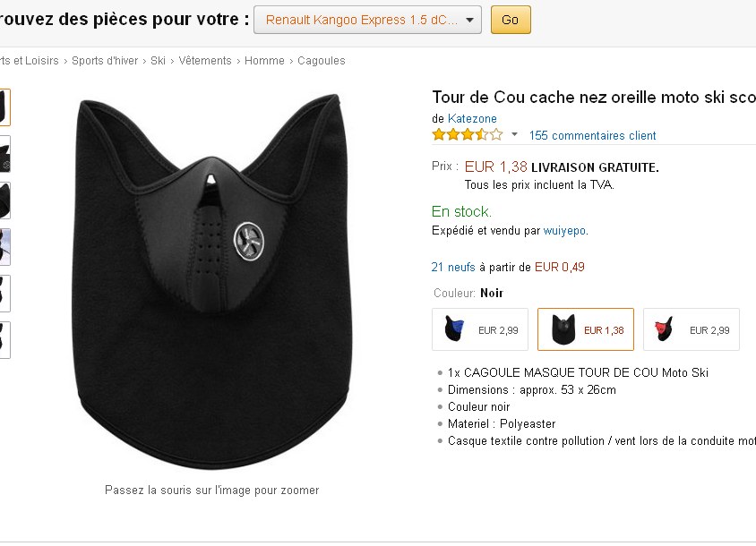Select the last product thumbnail on the left
Screen dimensions: 756x546
pos(4,340)
